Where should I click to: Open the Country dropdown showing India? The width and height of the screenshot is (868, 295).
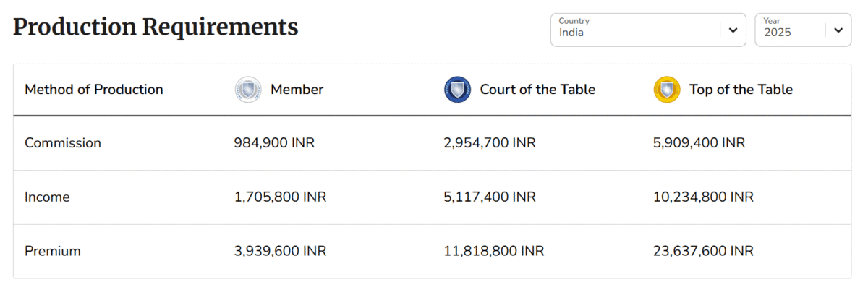pyautogui.click(x=637, y=30)
